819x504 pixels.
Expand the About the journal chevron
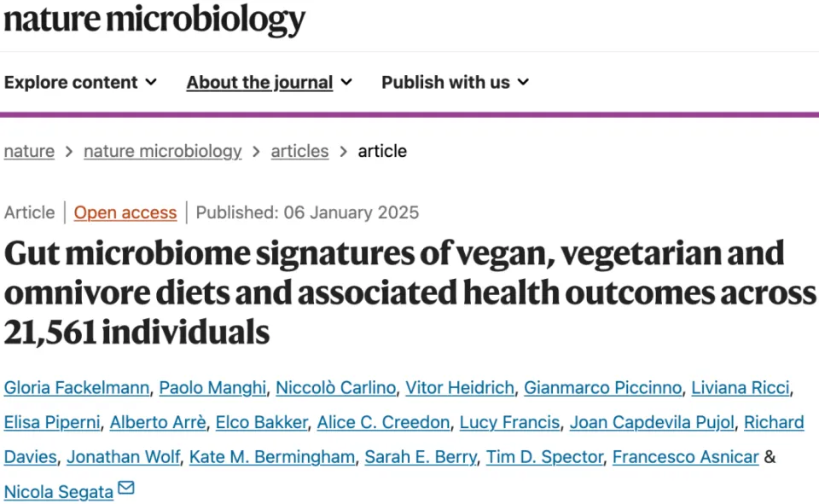click(x=346, y=83)
